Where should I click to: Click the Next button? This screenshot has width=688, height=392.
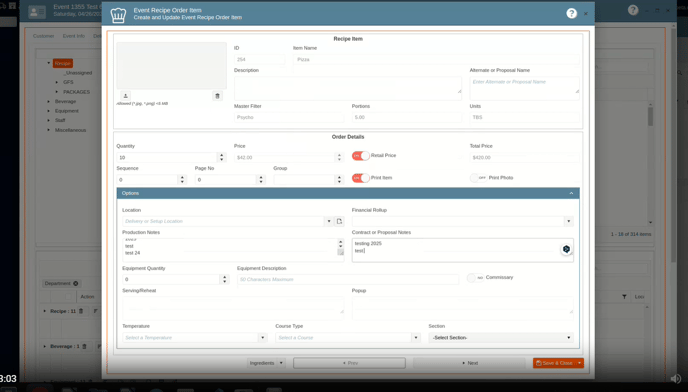[469, 363]
